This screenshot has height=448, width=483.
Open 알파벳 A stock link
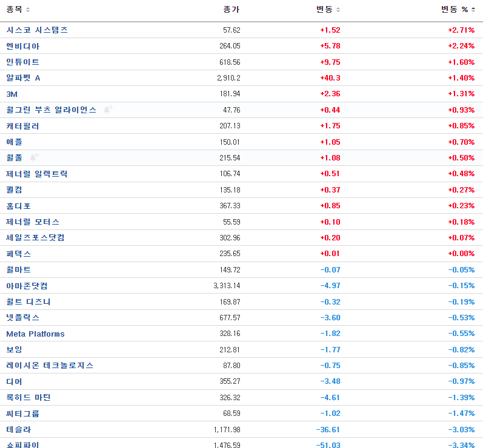click(x=24, y=78)
